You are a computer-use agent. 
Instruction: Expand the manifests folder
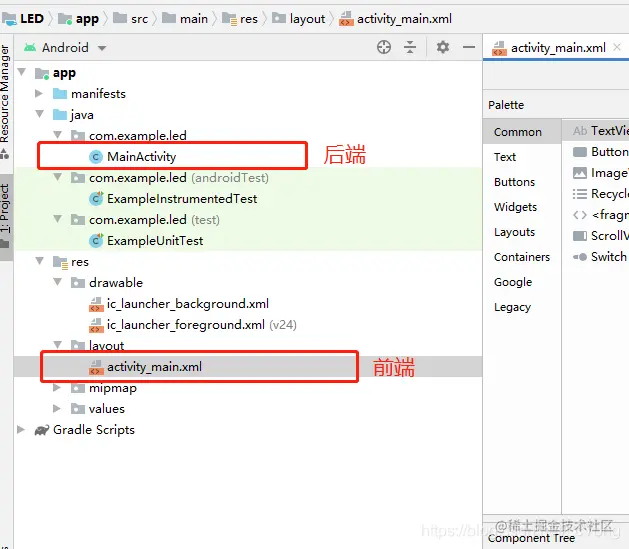tap(39, 93)
